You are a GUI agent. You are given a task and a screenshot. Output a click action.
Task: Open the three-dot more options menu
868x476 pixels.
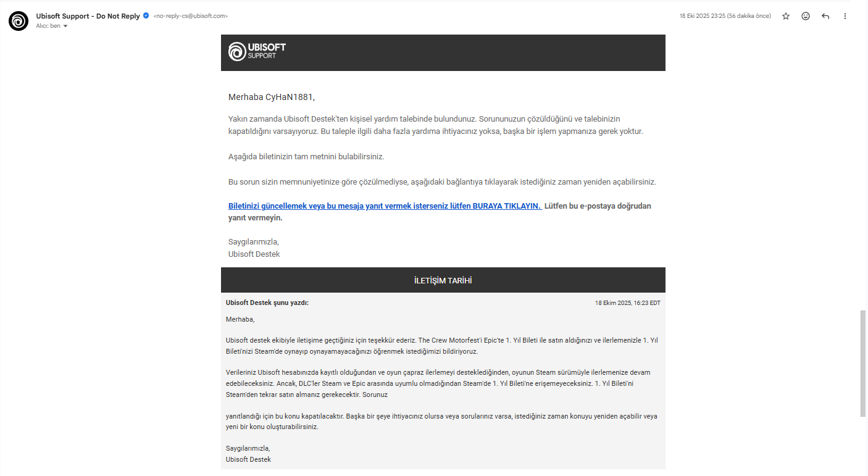[x=845, y=16]
